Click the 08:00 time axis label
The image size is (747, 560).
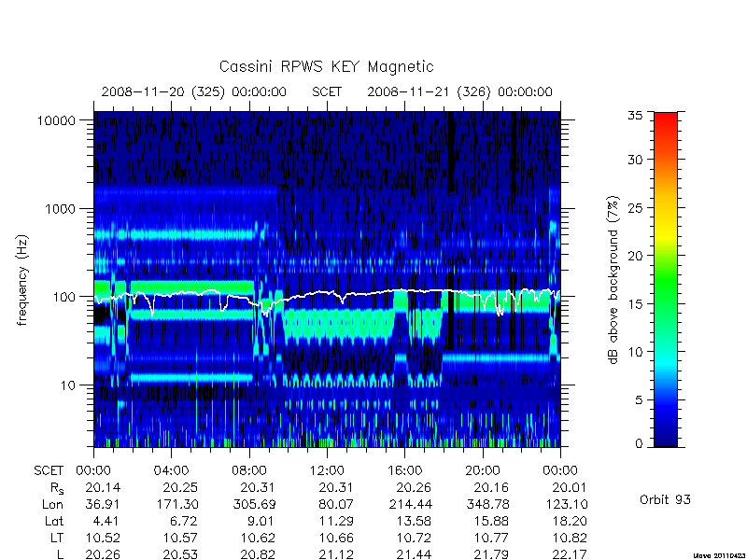click(249, 471)
